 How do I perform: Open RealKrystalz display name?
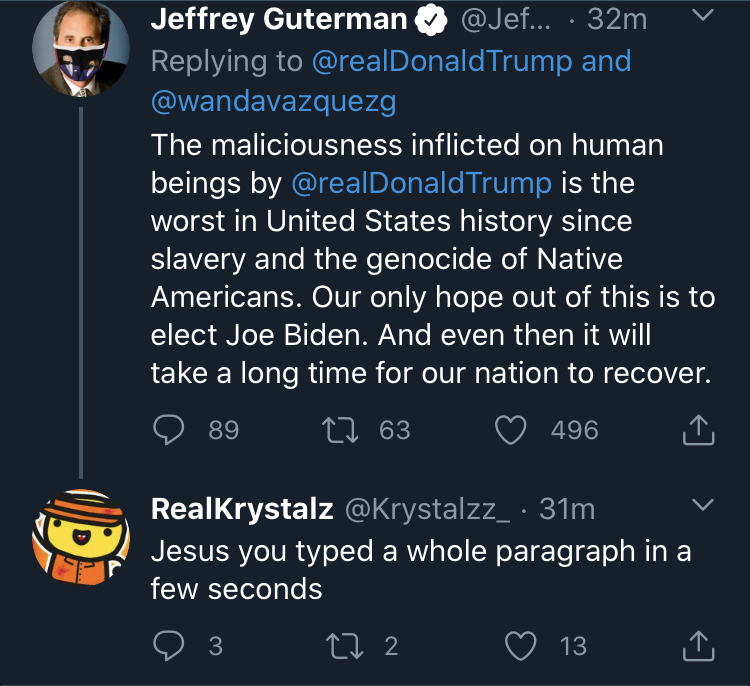coord(242,509)
